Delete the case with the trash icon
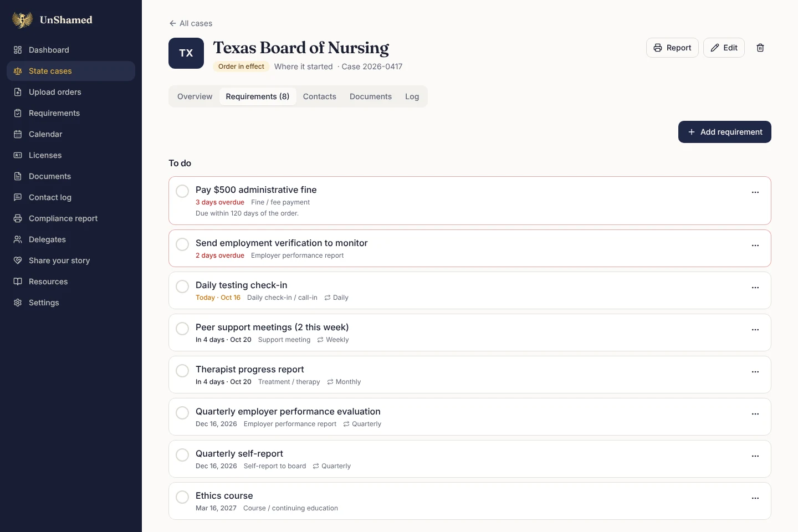The height and width of the screenshot is (532, 798). 760,48
